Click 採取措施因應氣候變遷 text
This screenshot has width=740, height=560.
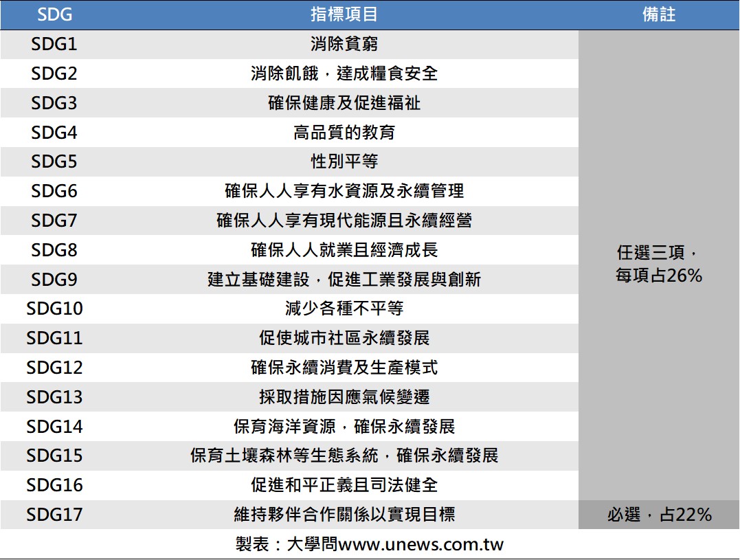[x=344, y=396]
